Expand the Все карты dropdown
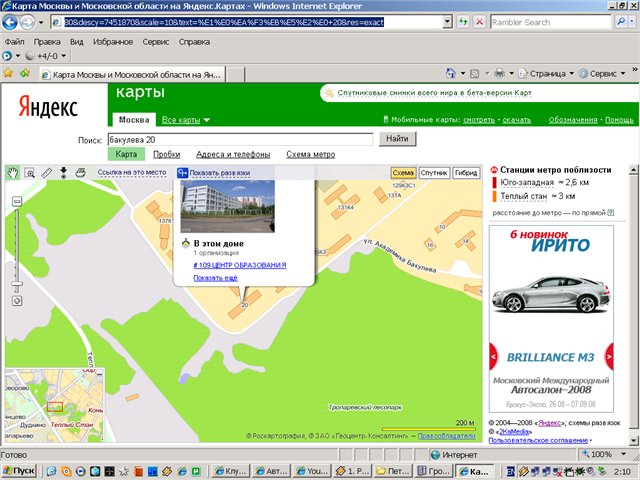 tap(186, 120)
